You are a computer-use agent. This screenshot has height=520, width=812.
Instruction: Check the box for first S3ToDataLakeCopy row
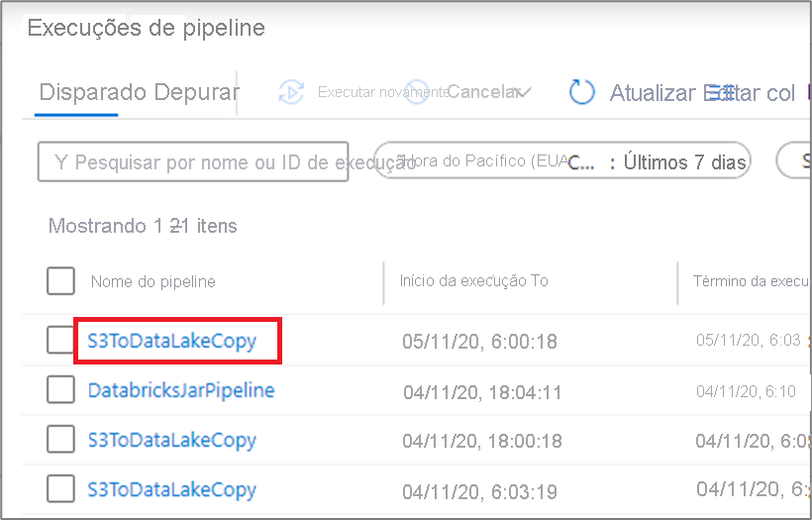(x=60, y=341)
